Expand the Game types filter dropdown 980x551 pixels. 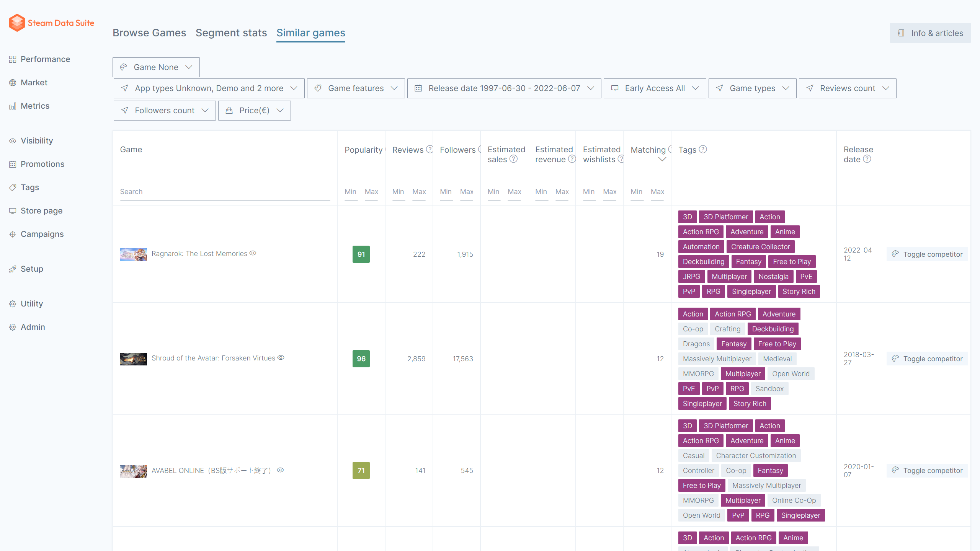click(753, 88)
